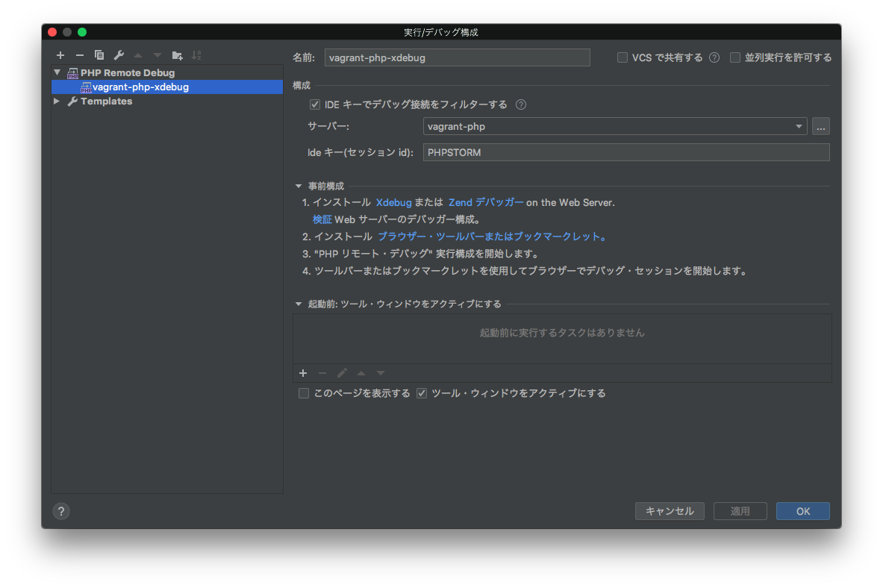Image resolution: width=883 pixels, height=588 pixels.
Task: Confirm with the OK button
Action: tap(802, 511)
